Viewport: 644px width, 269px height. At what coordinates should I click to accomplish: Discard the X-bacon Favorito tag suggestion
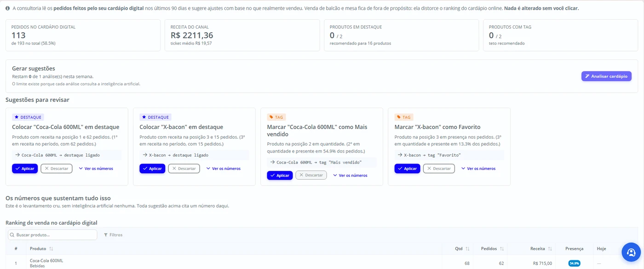[x=439, y=169]
